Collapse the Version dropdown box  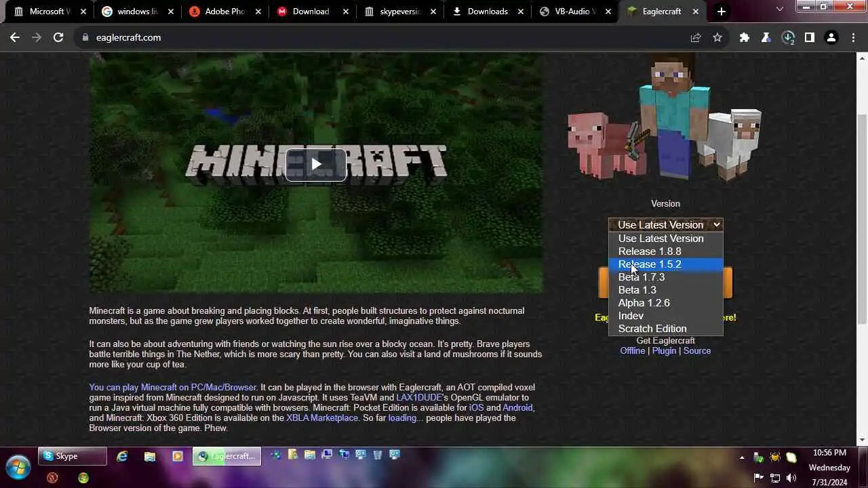(x=666, y=224)
